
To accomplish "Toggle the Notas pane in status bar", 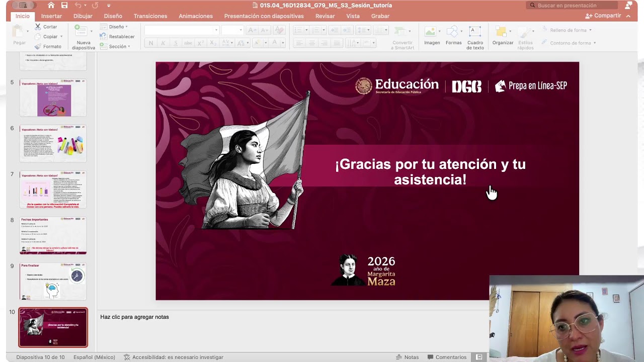I will pyautogui.click(x=407, y=357).
